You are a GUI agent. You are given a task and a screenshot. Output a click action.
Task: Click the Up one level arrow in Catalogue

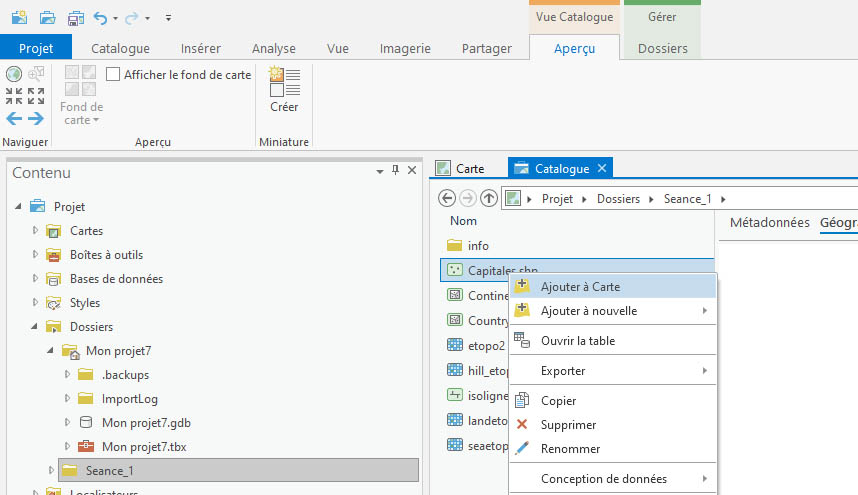(489, 198)
